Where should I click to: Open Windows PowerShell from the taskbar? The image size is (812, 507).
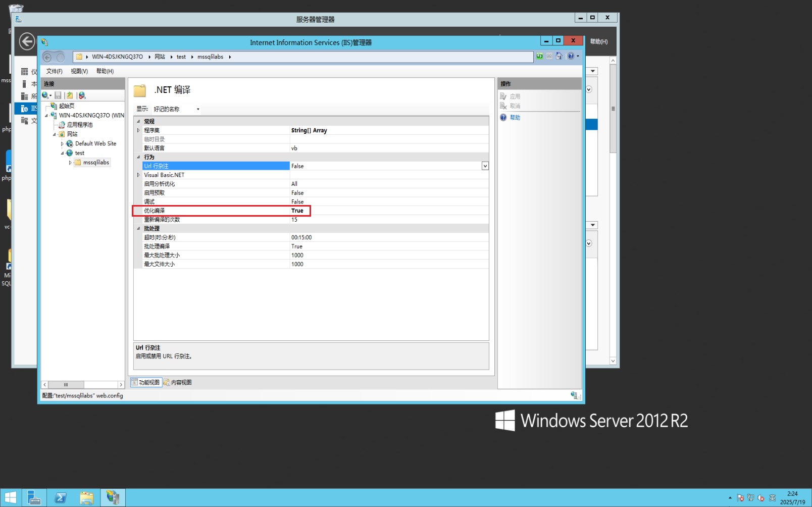[x=61, y=497]
